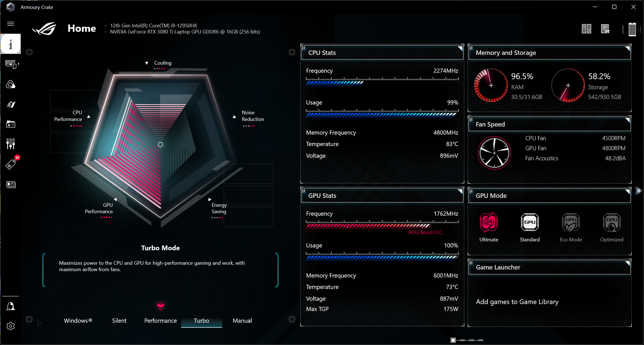Click the red down chevron above modes
644x345 pixels.
[x=161, y=305]
